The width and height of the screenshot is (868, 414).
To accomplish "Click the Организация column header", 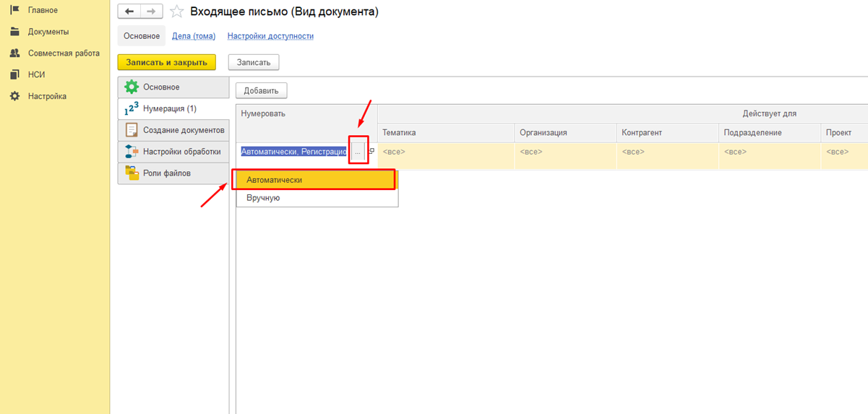I will click(x=566, y=133).
